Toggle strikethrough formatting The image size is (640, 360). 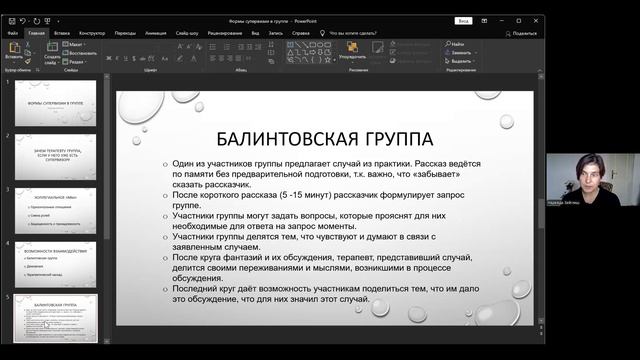pos(142,59)
